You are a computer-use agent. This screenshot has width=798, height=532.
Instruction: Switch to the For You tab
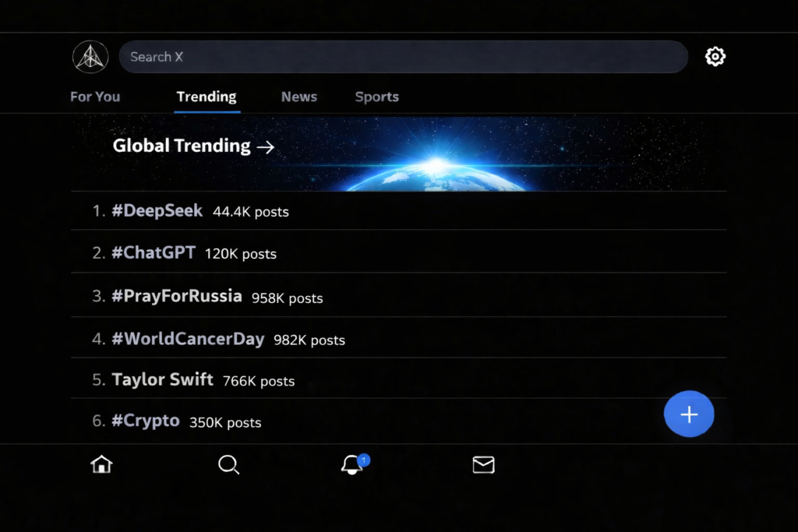(x=94, y=97)
